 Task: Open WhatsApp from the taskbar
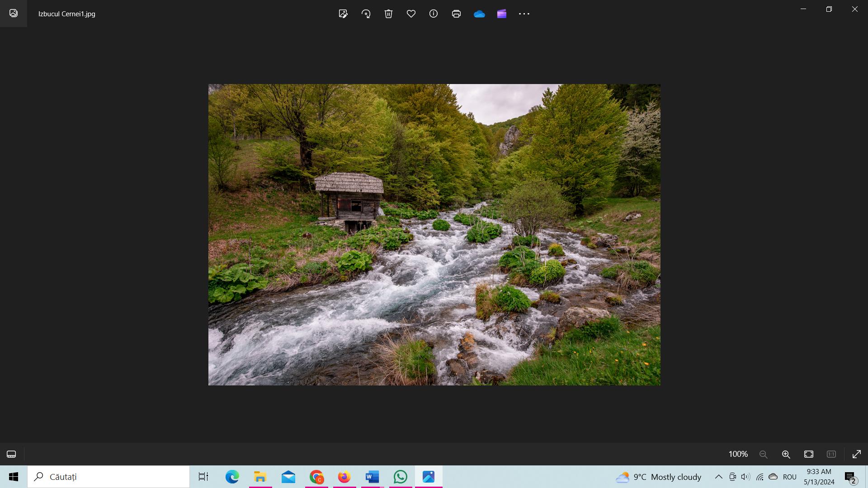click(x=400, y=477)
